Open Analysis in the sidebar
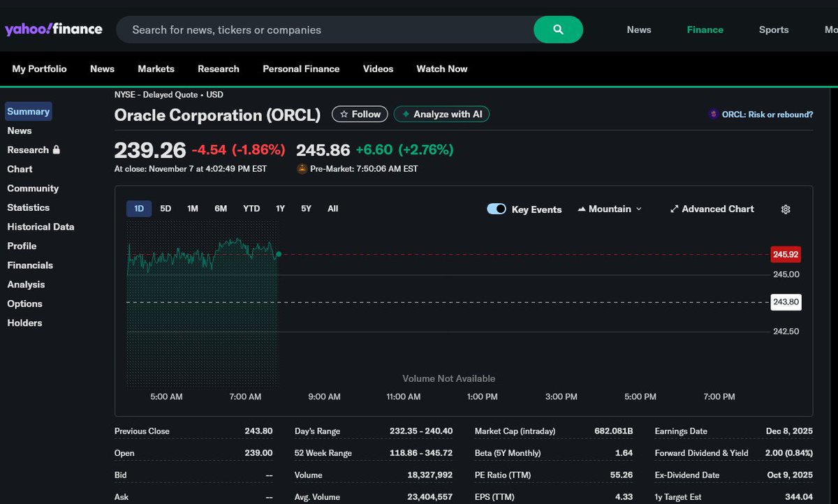 [x=26, y=284]
